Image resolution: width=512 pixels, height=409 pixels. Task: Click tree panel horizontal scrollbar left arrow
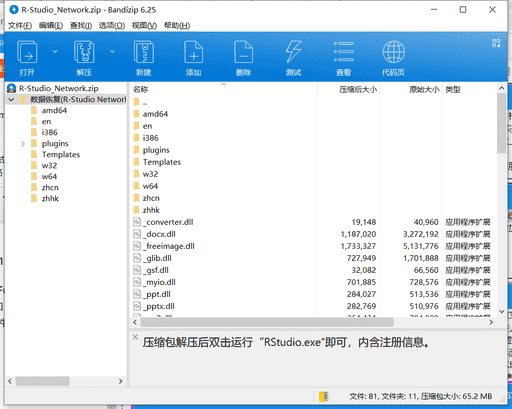10,381
